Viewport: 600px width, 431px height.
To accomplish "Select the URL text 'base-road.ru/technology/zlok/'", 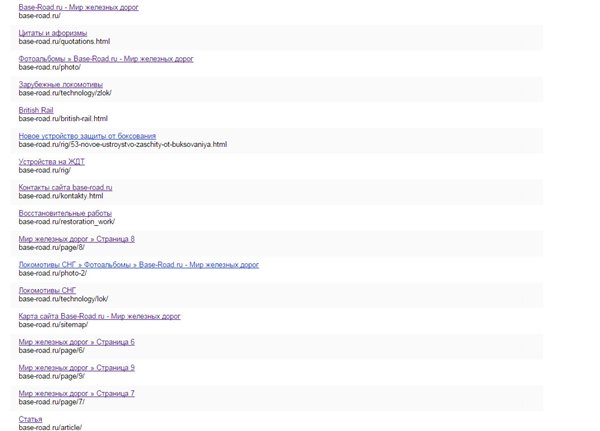I will pos(65,93).
